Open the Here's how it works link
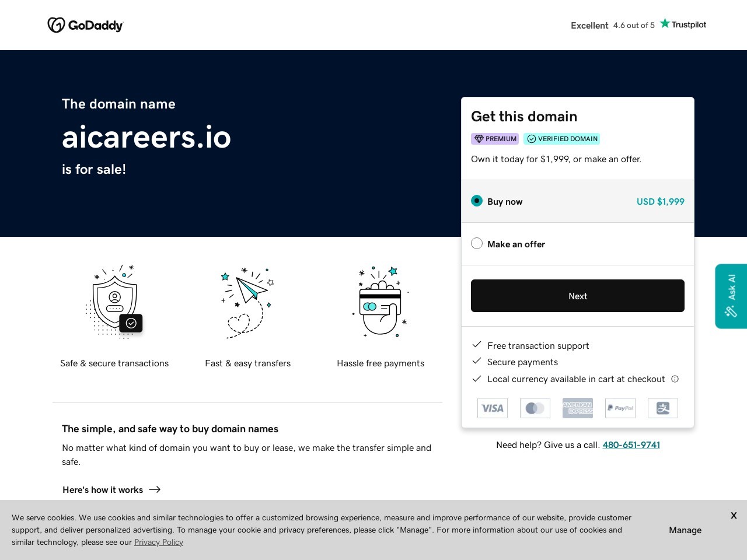 pos(111,490)
